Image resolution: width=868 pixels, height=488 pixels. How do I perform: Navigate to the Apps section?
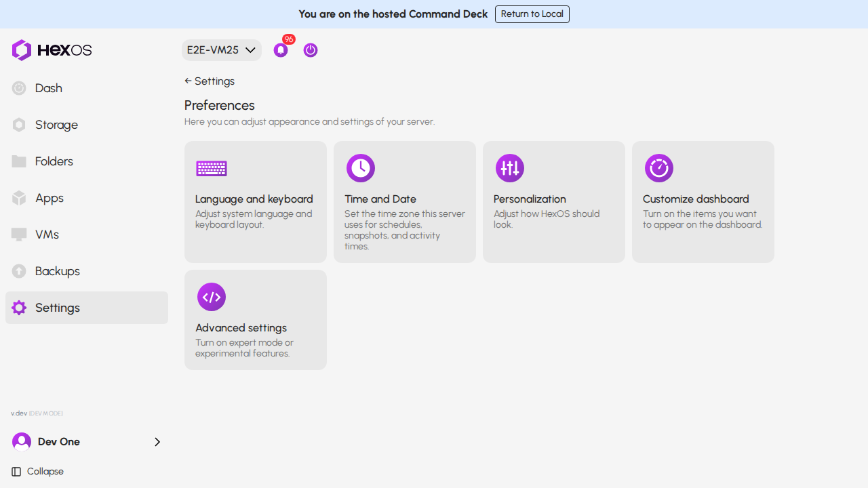[x=87, y=198]
